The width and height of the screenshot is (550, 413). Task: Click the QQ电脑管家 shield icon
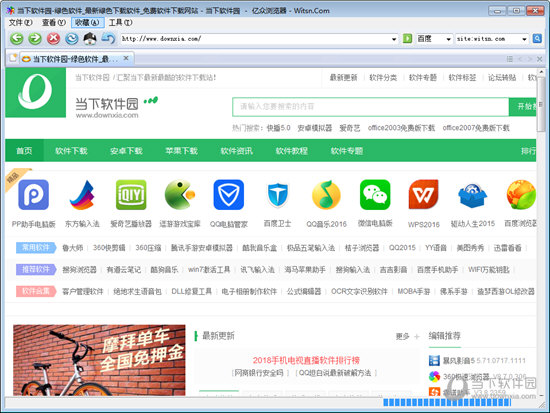coord(229,195)
